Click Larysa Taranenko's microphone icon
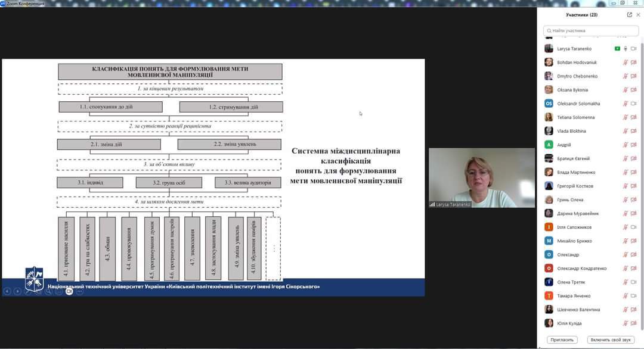 coord(626,49)
